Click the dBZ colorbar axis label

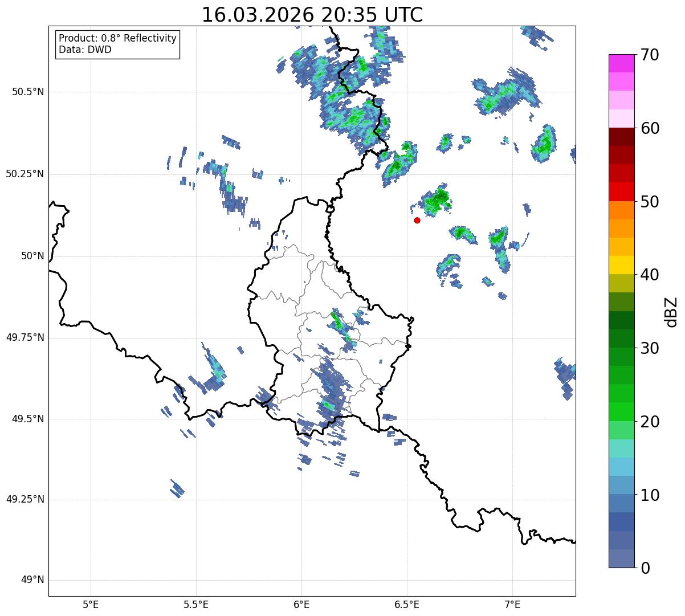[x=671, y=312]
